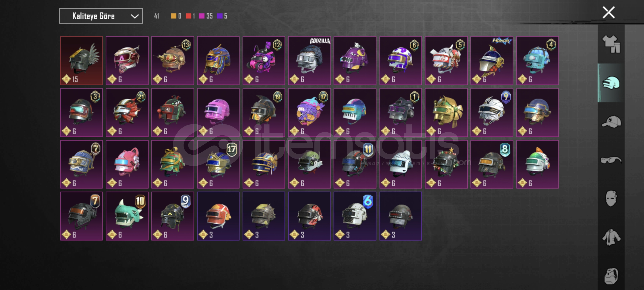644x290 pixels.
Task: Open the cap hats category icon
Action: point(611,122)
